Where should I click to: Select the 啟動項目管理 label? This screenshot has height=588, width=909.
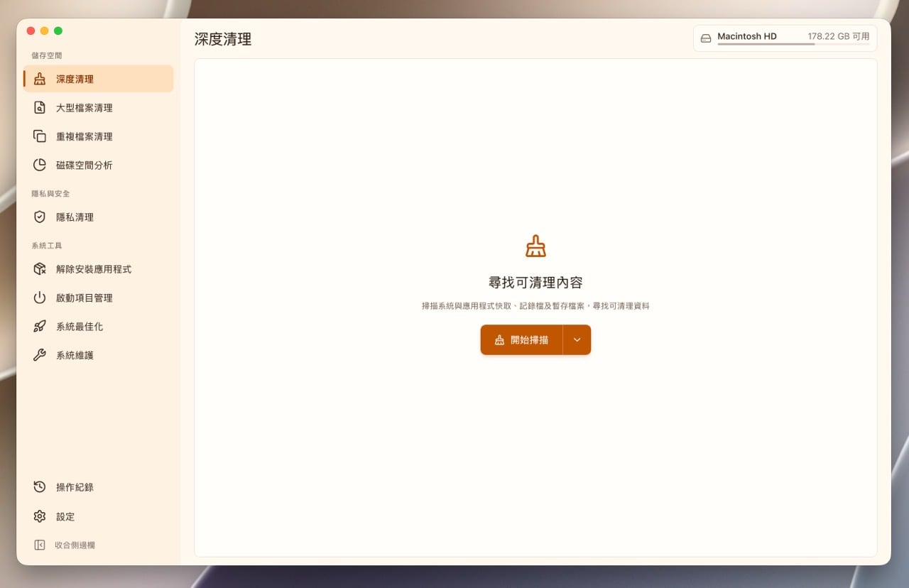coord(85,298)
